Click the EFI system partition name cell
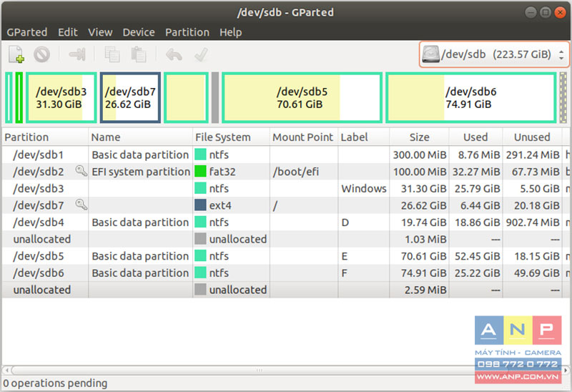 point(141,172)
